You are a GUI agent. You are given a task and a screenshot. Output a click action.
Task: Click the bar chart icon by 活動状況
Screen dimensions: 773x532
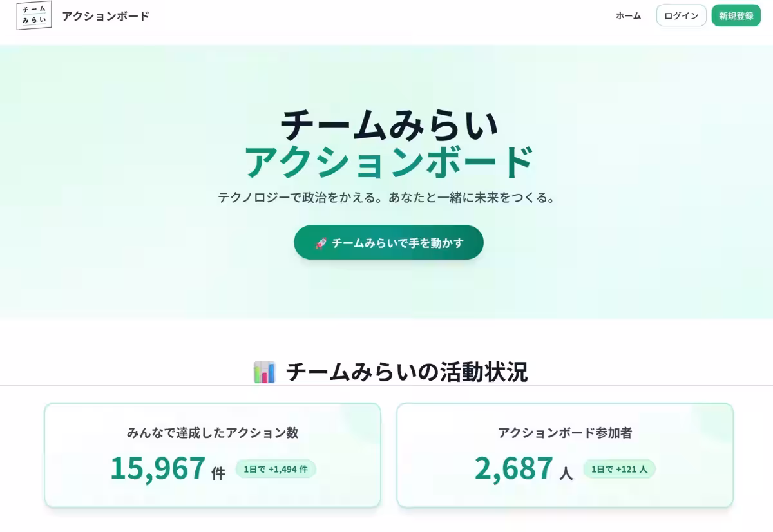[x=264, y=372]
